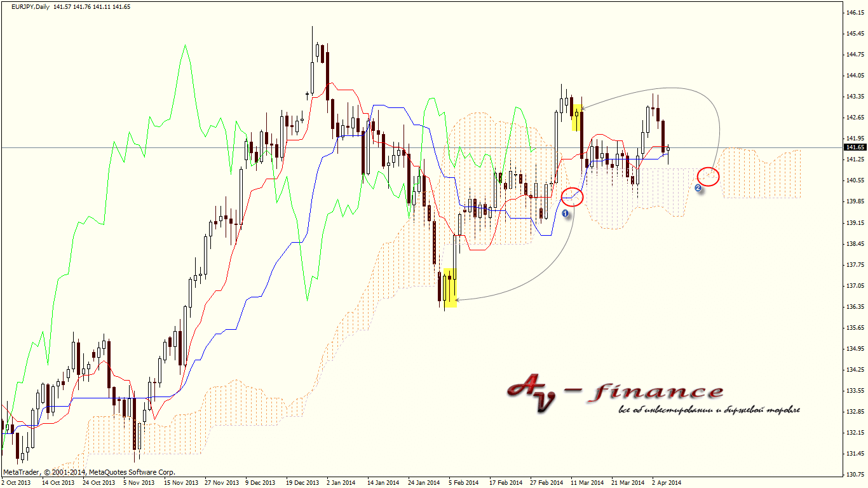Select the red circle beside marker 2

708,176
